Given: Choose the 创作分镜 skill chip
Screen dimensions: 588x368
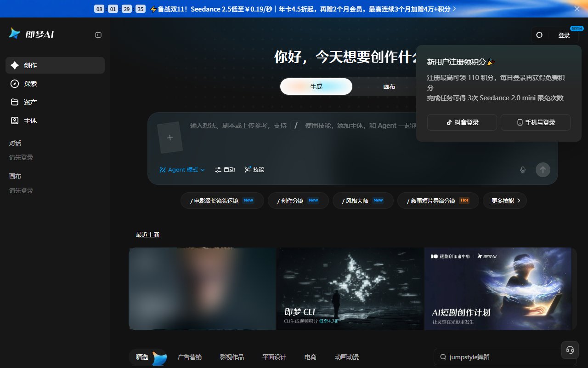Looking at the screenshot, I should [x=298, y=201].
